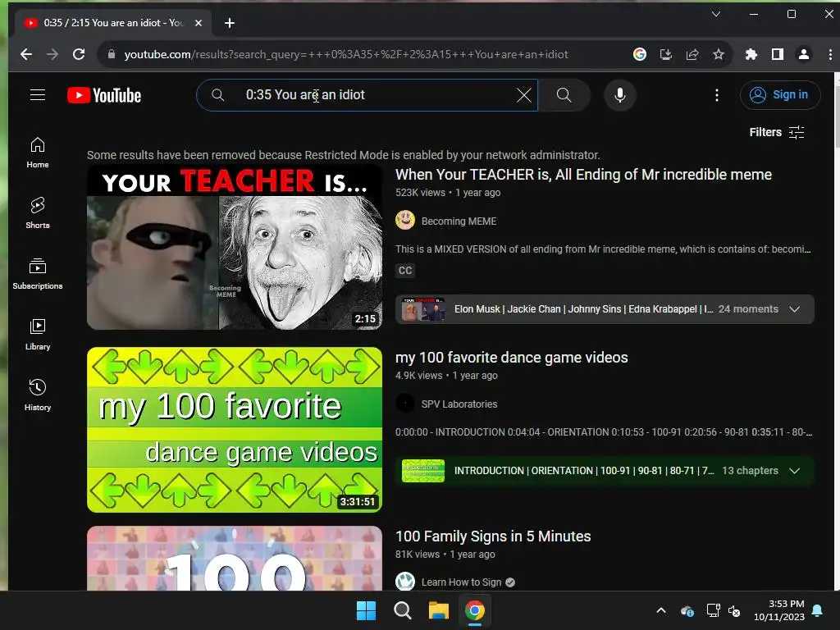Open the YouTube hamburger guide menu
This screenshot has width=840, height=630.
pos(38,95)
